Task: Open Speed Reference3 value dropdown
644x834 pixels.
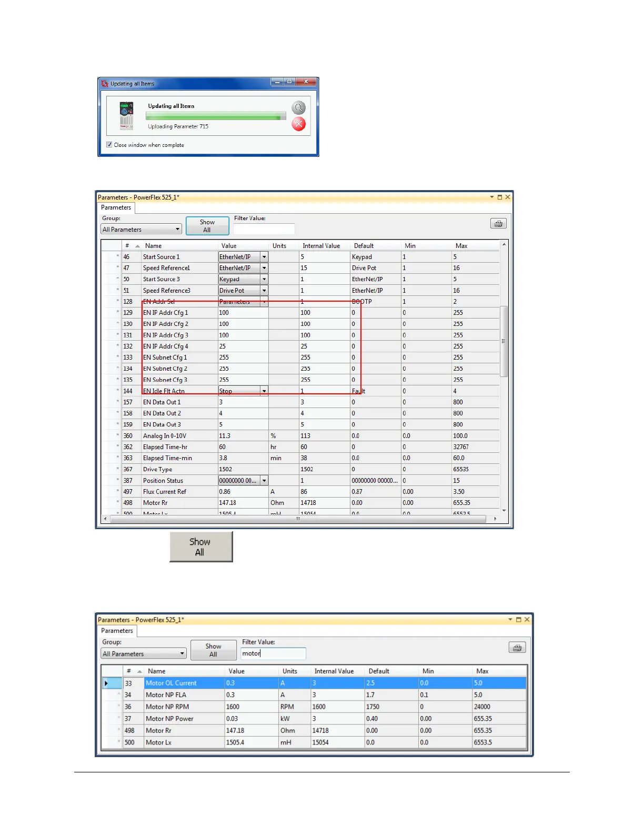Action: tap(264, 291)
